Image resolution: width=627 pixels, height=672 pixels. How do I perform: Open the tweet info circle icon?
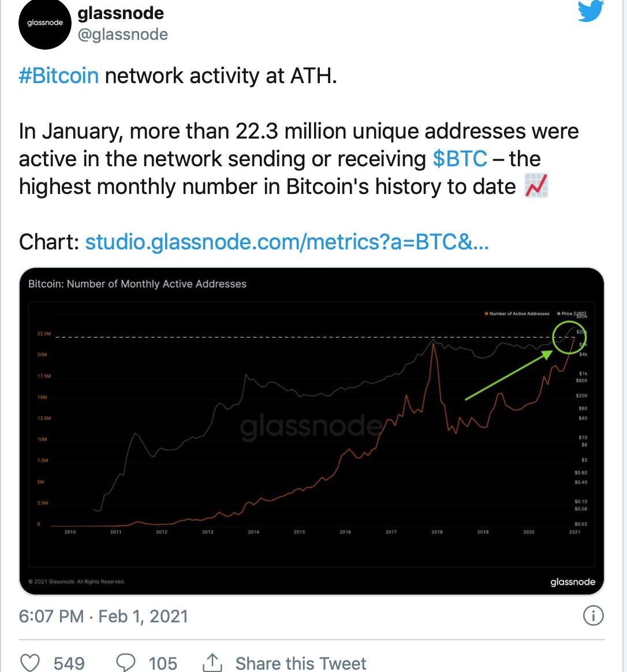tap(593, 616)
